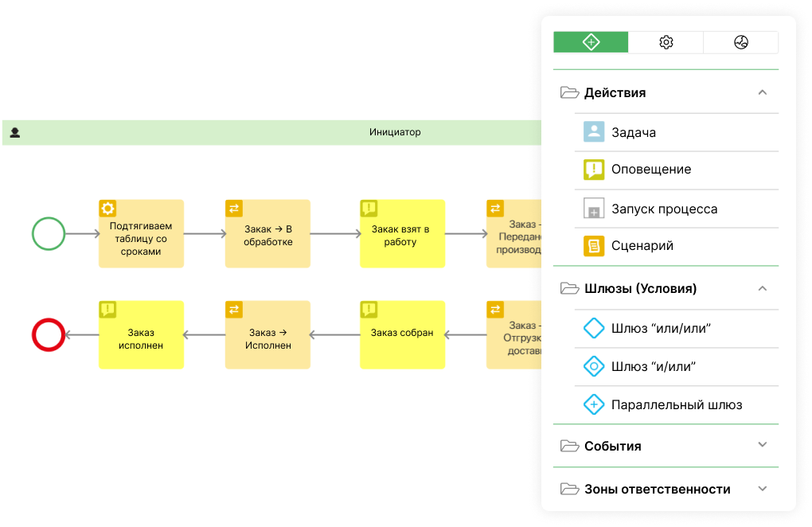Click the События folder icon
The width and height of the screenshot is (812, 527).
pyautogui.click(x=570, y=446)
